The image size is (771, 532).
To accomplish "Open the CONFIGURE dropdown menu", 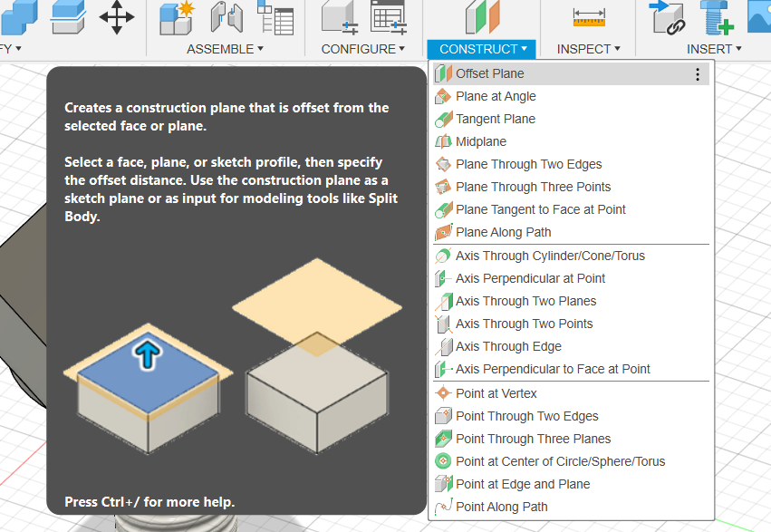I will 363,49.
